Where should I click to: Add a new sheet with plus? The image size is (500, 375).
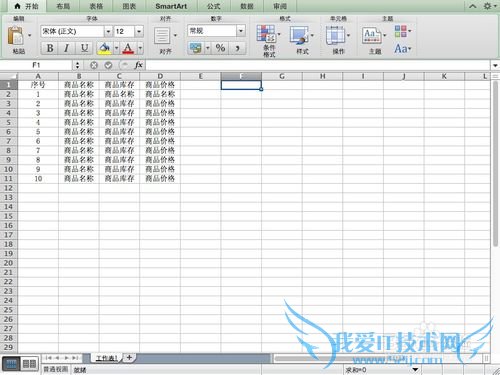pyautogui.click(x=129, y=358)
